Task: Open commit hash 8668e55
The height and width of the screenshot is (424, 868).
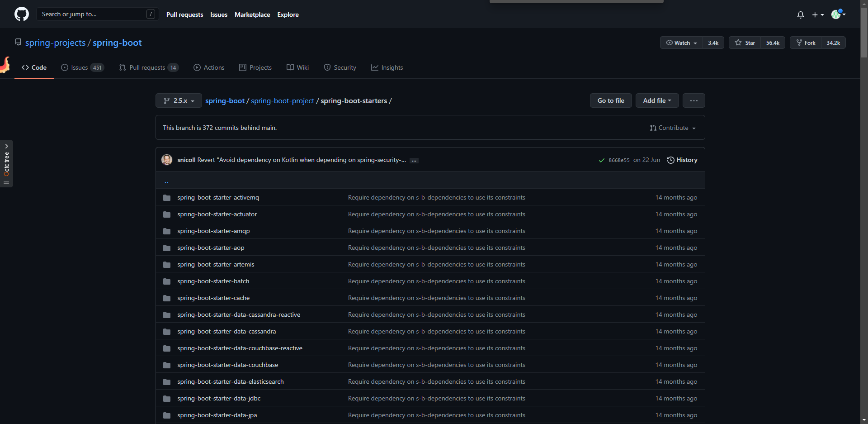Action: (x=619, y=160)
